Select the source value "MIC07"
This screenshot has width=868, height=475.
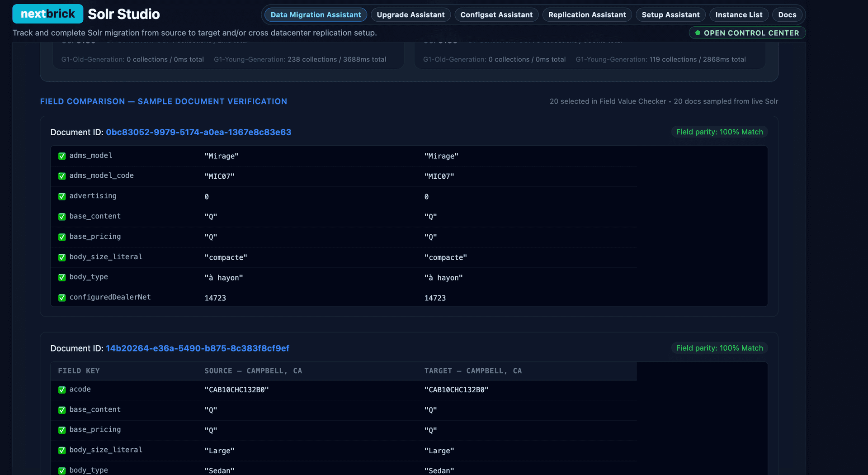click(219, 176)
